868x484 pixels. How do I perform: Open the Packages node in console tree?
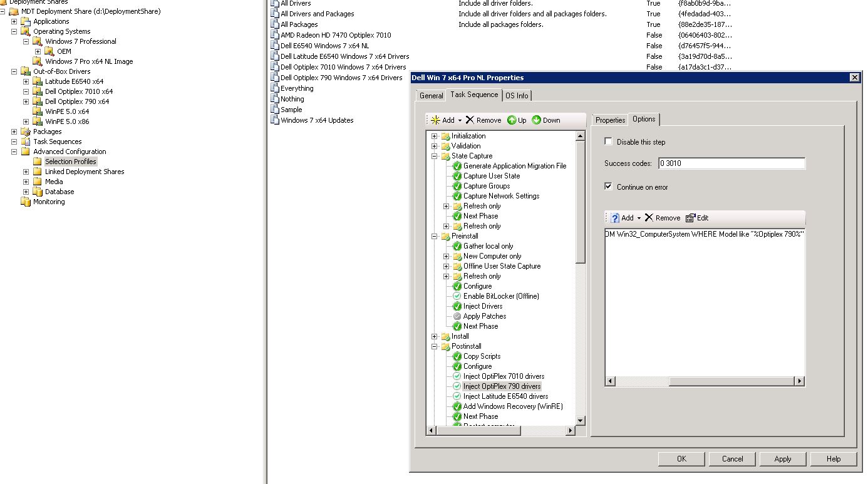pos(47,131)
